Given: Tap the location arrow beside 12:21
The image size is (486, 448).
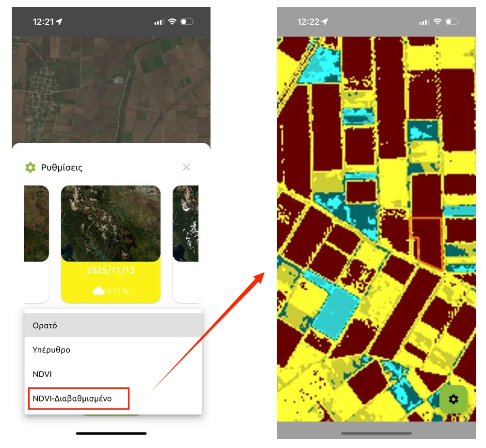Looking at the screenshot, I should click(x=60, y=22).
